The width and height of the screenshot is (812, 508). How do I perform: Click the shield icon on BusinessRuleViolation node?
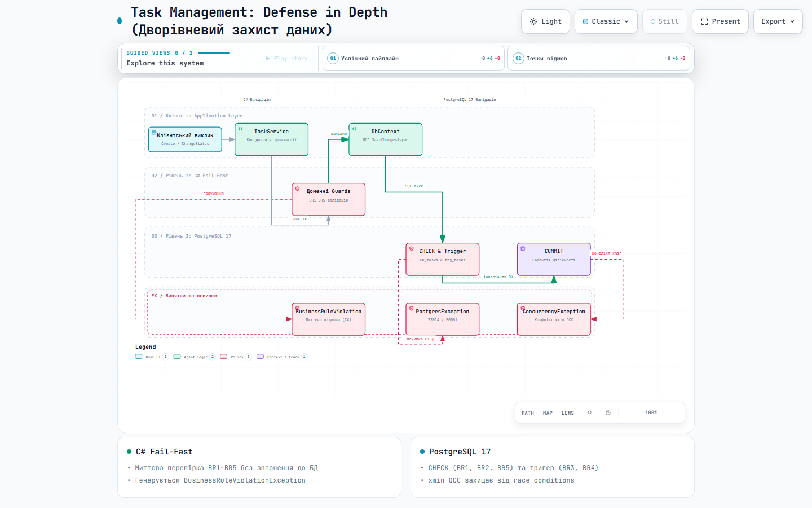pyautogui.click(x=297, y=309)
